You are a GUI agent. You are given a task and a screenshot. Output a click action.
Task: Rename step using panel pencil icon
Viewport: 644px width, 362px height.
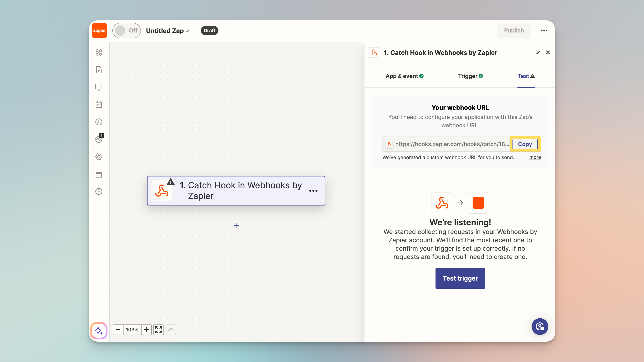(538, 52)
